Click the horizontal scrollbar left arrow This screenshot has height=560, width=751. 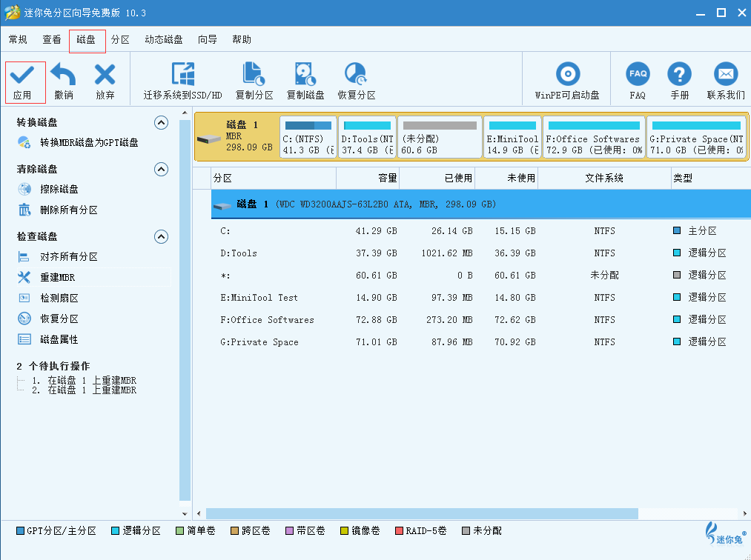click(199, 513)
